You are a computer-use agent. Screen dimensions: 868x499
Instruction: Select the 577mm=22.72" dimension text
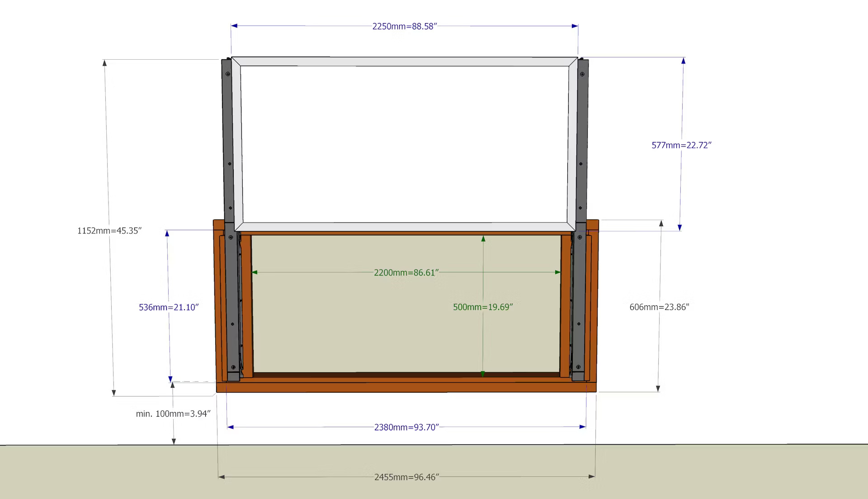coord(681,145)
